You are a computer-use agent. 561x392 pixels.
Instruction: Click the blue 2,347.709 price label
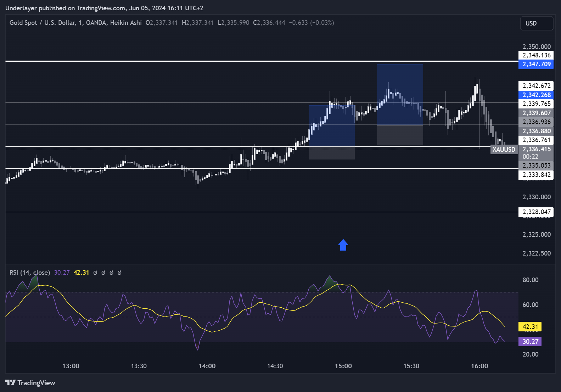coord(536,64)
